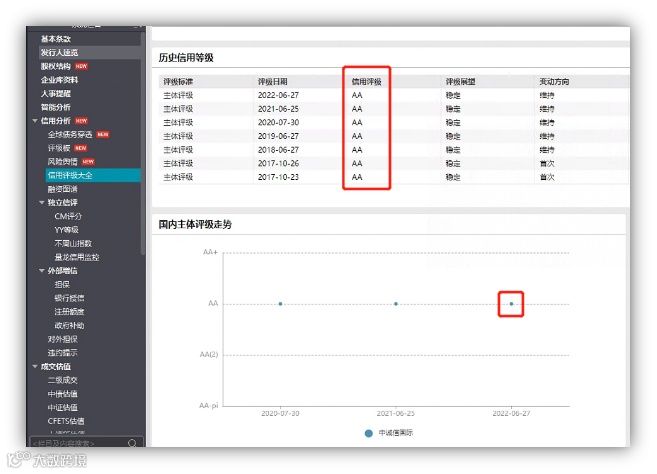Click 首次 in the 2017-10-26 row
The height and width of the screenshot is (474, 657).
tap(547, 163)
